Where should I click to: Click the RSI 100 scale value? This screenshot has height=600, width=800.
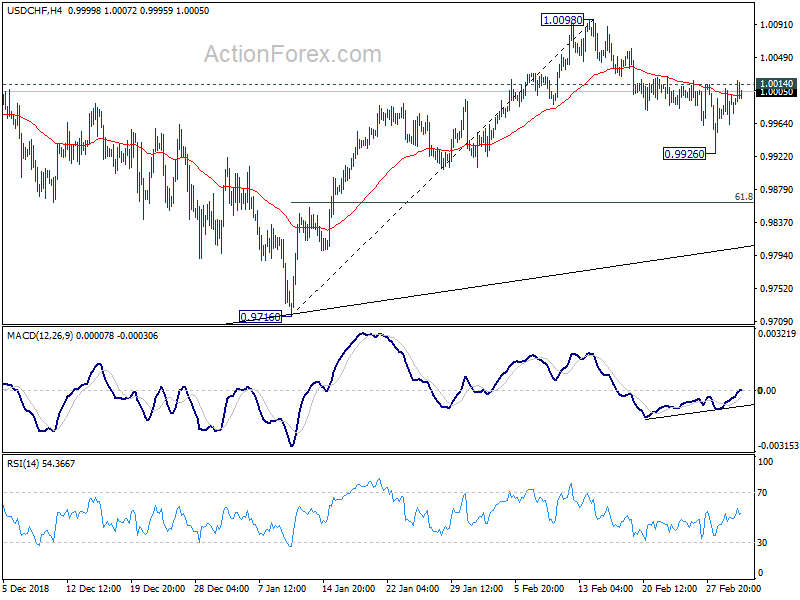[766, 462]
